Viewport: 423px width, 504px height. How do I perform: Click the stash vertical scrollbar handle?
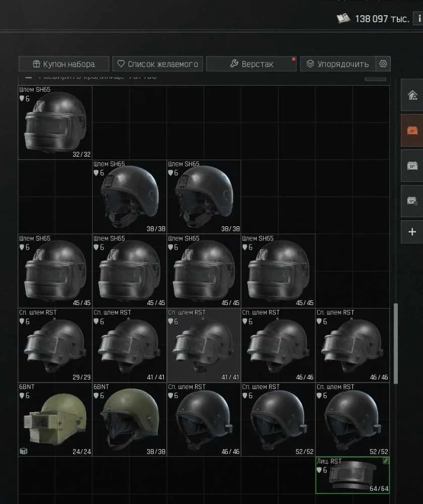[396, 343]
